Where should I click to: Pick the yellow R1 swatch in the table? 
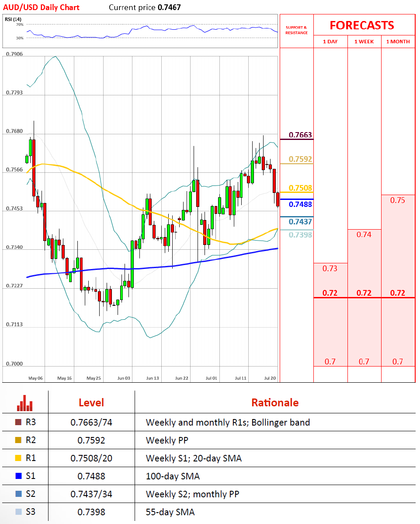click(18, 458)
